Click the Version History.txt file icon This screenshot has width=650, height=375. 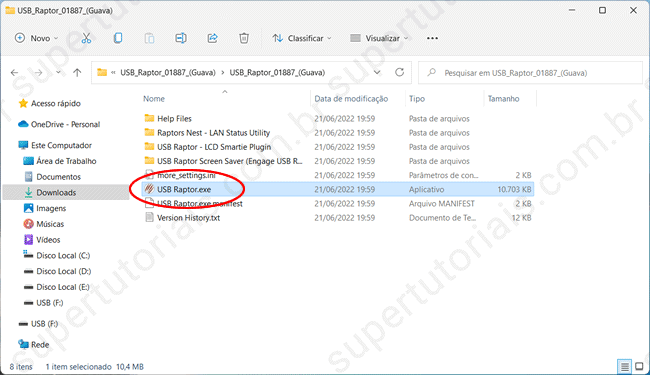pyautogui.click(x=149, y=218)
